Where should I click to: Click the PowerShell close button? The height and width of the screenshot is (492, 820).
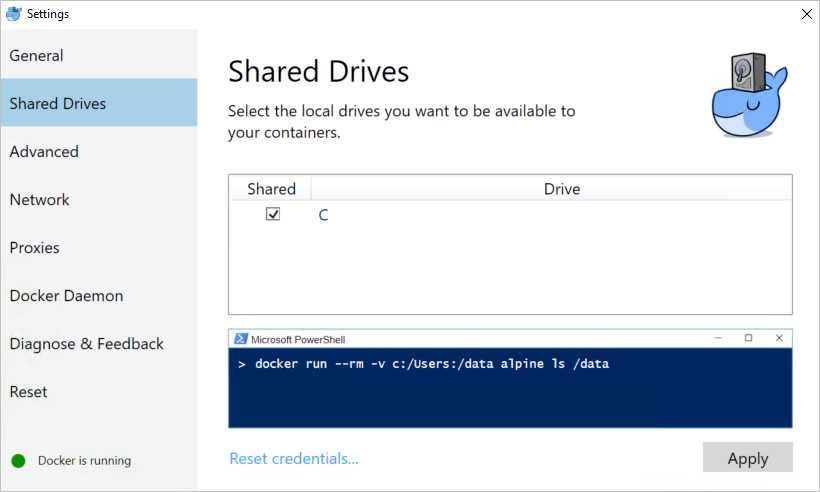click(x=779, y=338)
